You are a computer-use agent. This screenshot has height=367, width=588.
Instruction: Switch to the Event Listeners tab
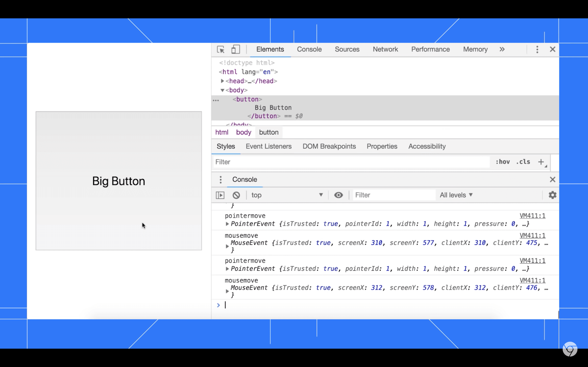(x=268, y=146)
